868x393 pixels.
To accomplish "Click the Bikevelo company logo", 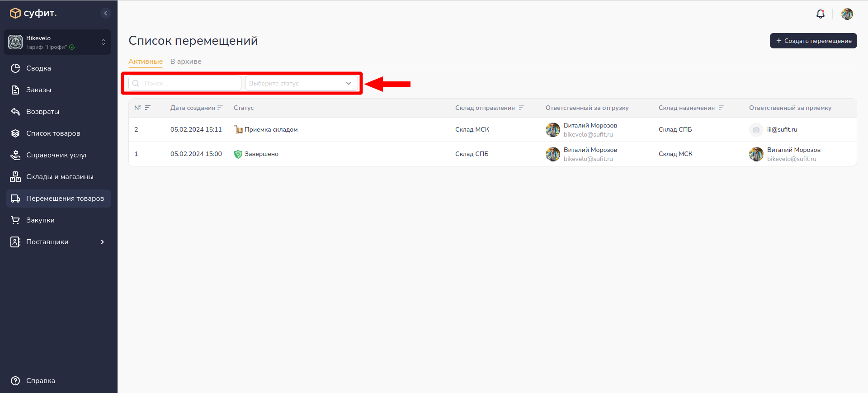I will [x=15, y=42].
